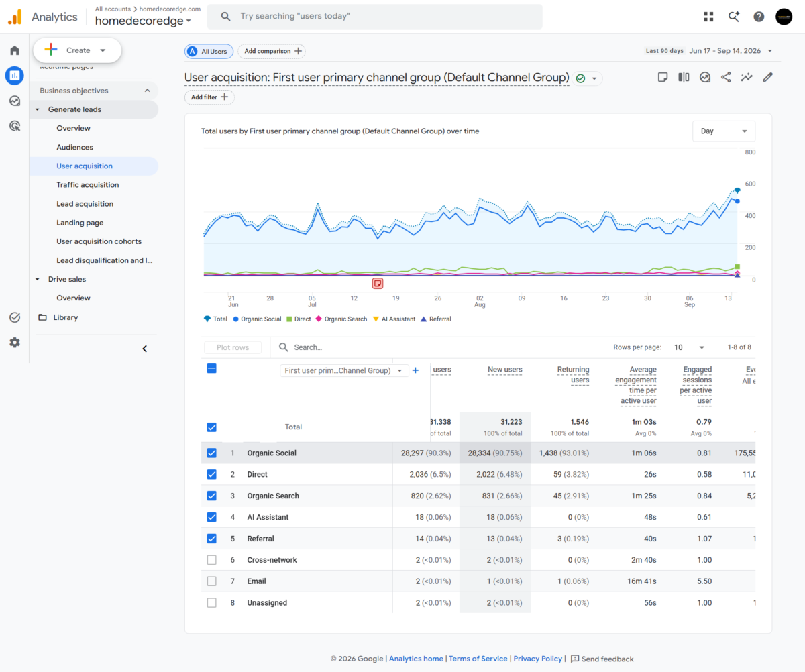Open the Terms of Service link
Screen dimensions: 805x672
pos(478,659)
